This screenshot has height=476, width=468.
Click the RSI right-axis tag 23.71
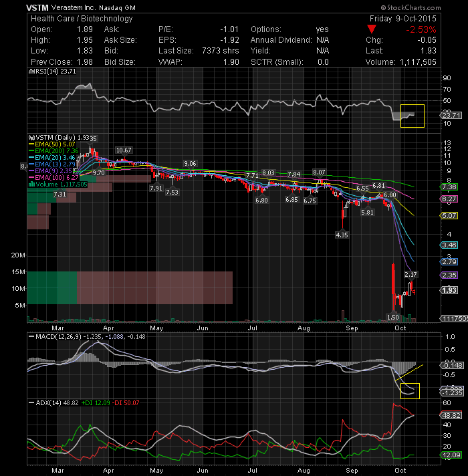pyautogui.click(x=451, y=116)
